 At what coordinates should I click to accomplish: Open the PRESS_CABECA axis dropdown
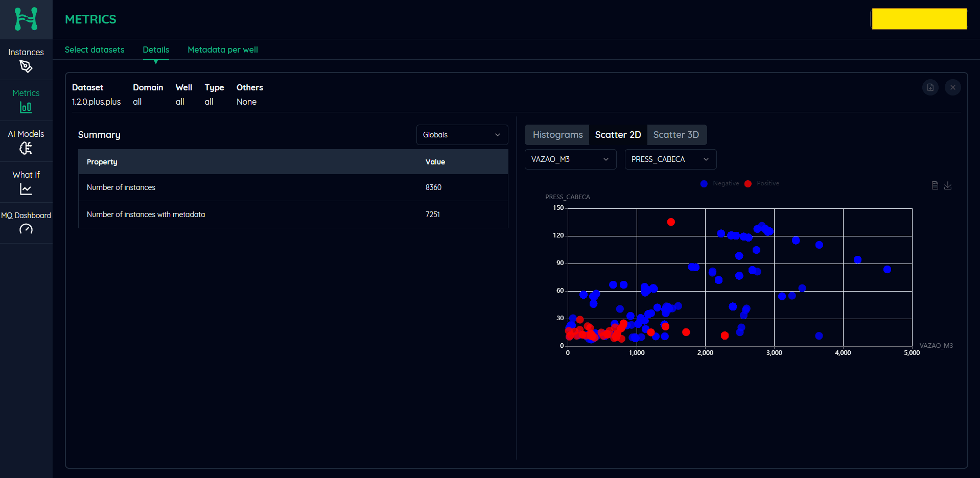point(670,159)
